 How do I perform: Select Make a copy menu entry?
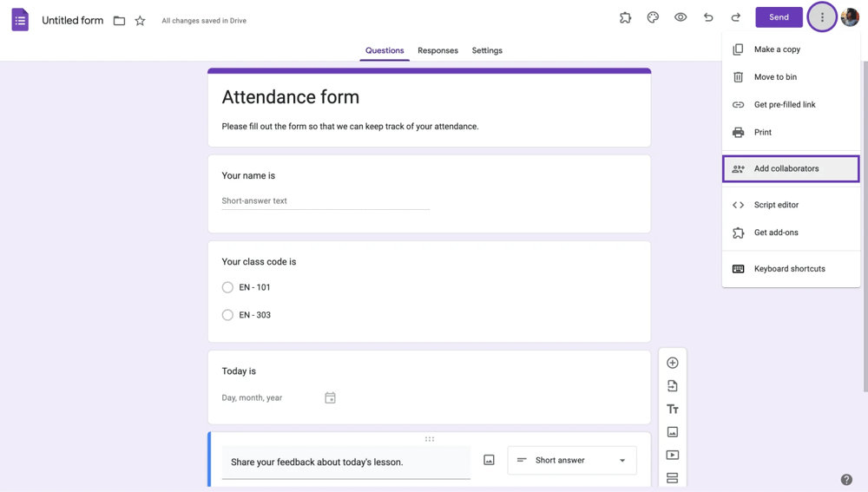pyautogui.click(x=777, y=49)
